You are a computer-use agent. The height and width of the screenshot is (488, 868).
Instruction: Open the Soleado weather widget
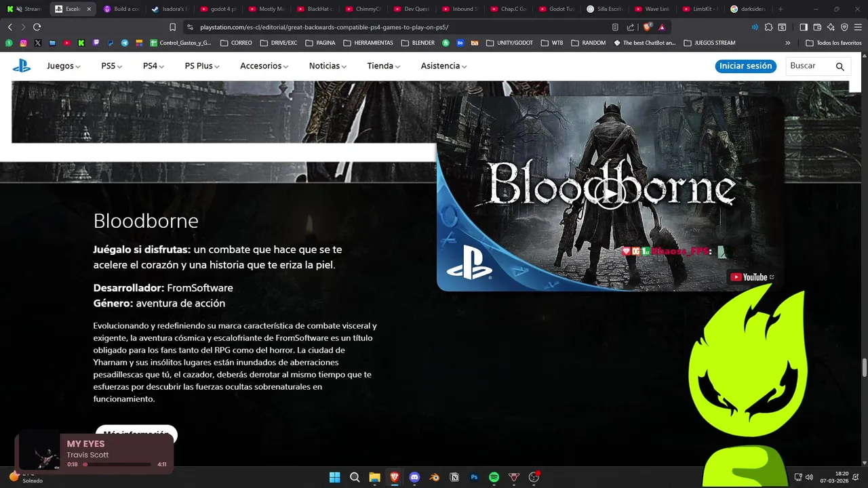pyautogui.click(x=26, y=477)
